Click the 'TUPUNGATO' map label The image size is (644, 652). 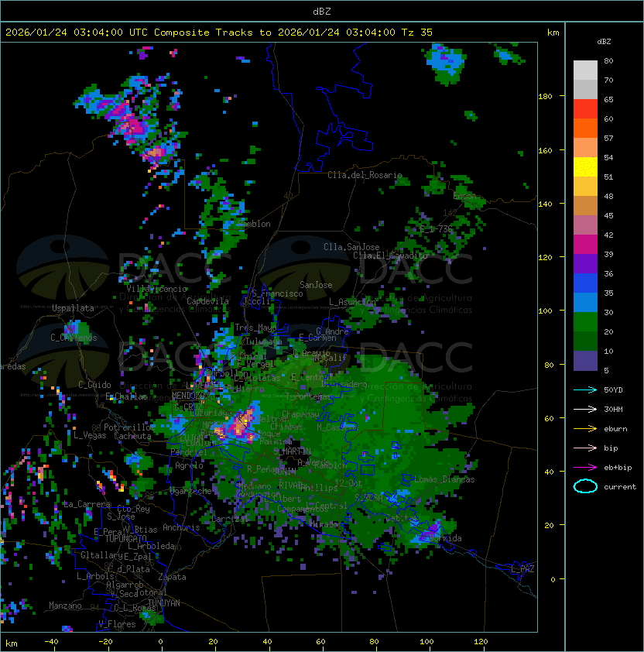126,538
